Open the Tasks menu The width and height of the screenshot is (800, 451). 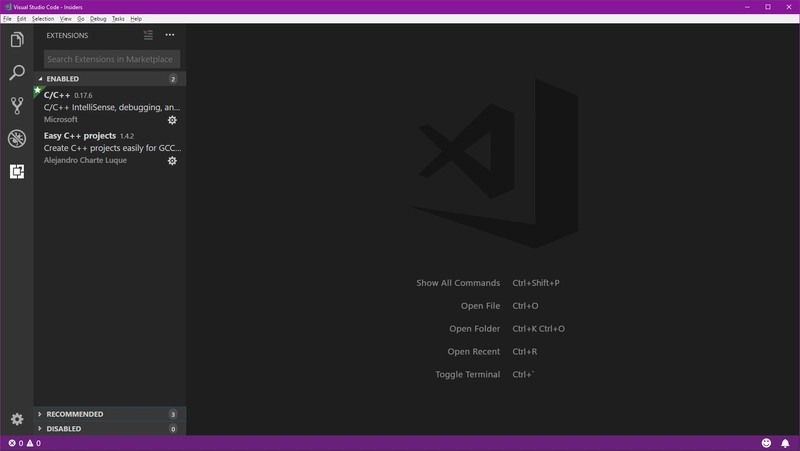[118, 19]
